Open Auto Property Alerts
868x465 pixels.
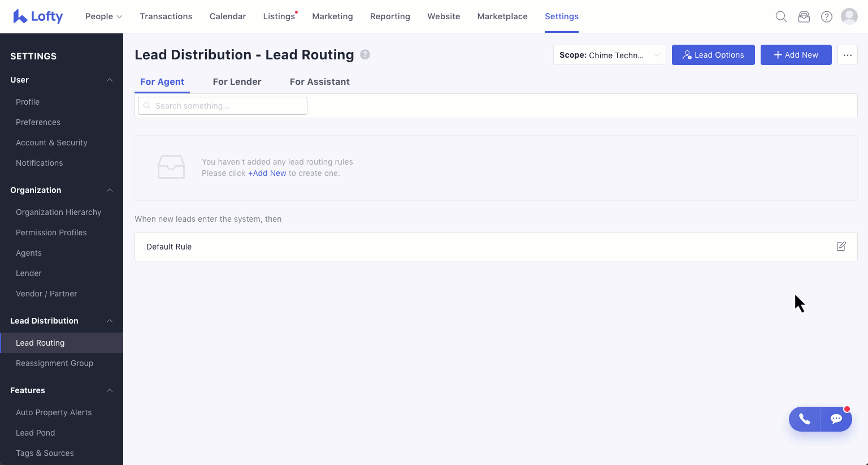click(x=54, y=412)
